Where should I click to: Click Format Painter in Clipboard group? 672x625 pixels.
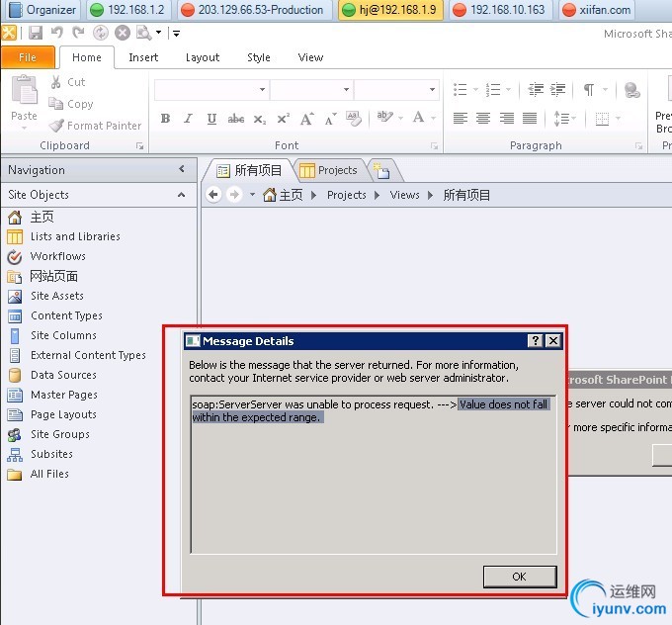click(x=95, y=126)
